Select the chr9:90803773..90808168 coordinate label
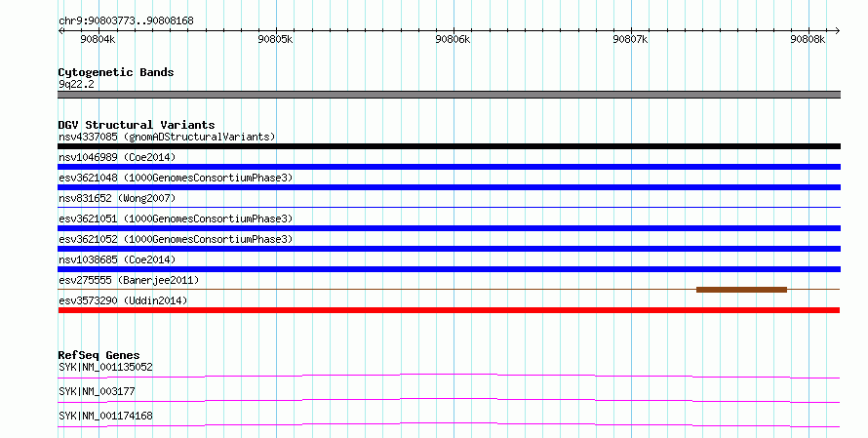This screenshot has width=868, height=438. 126,21
